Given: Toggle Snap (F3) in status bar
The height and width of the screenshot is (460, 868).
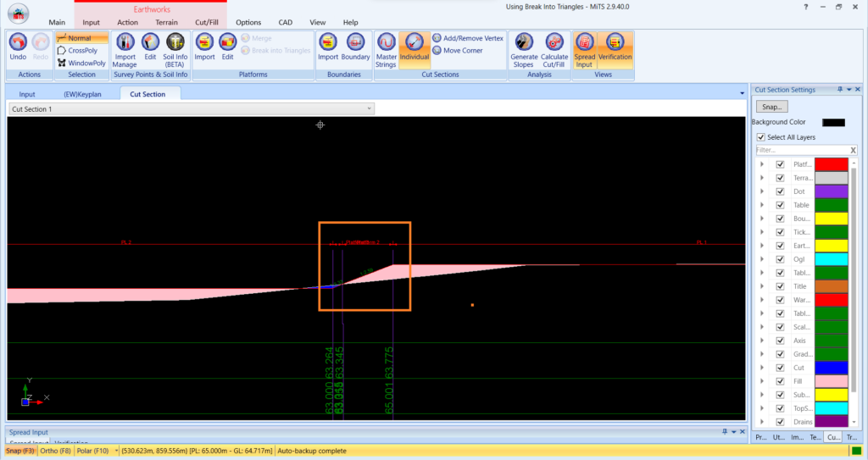Looking at the screenshot, I should coord(20,451).
